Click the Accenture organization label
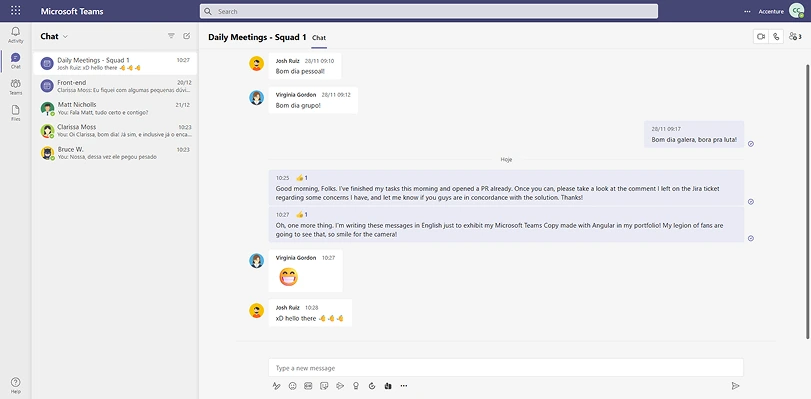 pos(771,11)
